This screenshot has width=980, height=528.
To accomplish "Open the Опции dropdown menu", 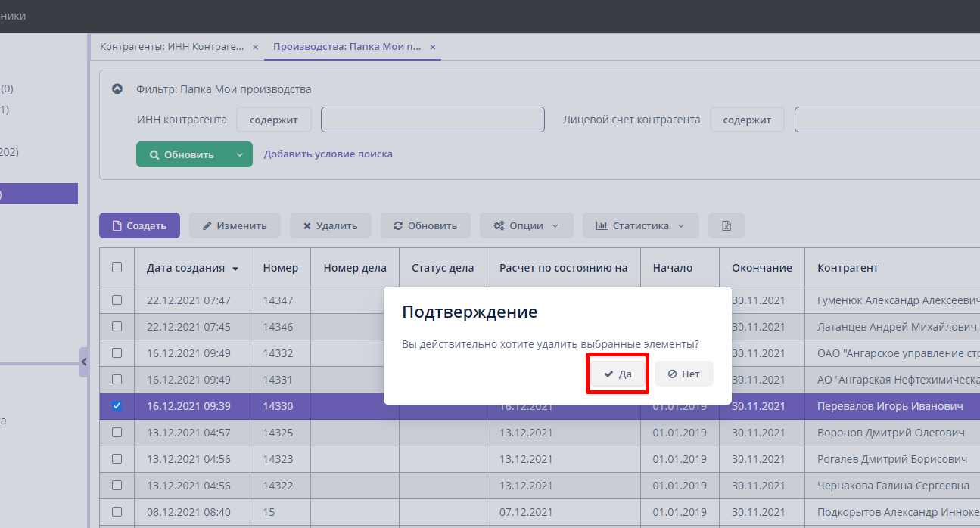I will tap(526, 225).
